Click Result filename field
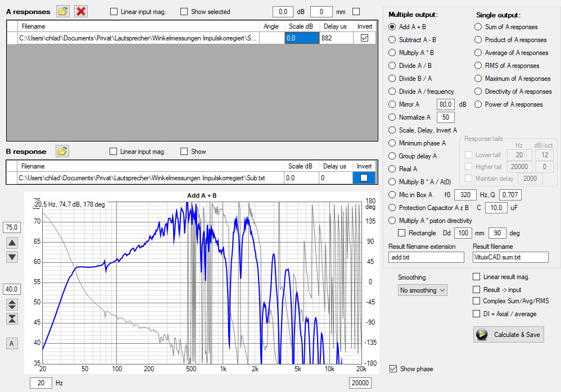The image size is (561, 392). click(x=510, y=257)
